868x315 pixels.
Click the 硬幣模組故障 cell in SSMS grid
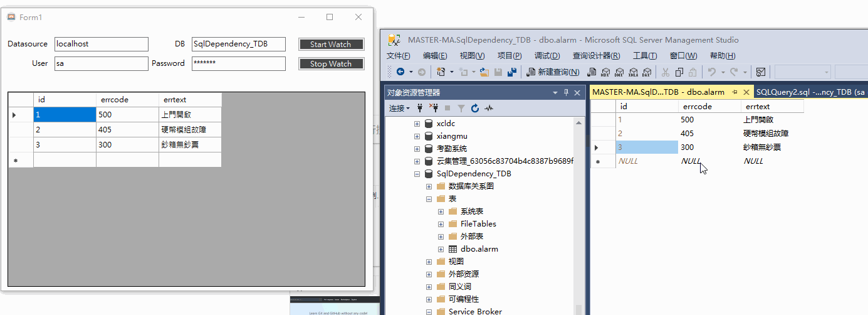772,133
